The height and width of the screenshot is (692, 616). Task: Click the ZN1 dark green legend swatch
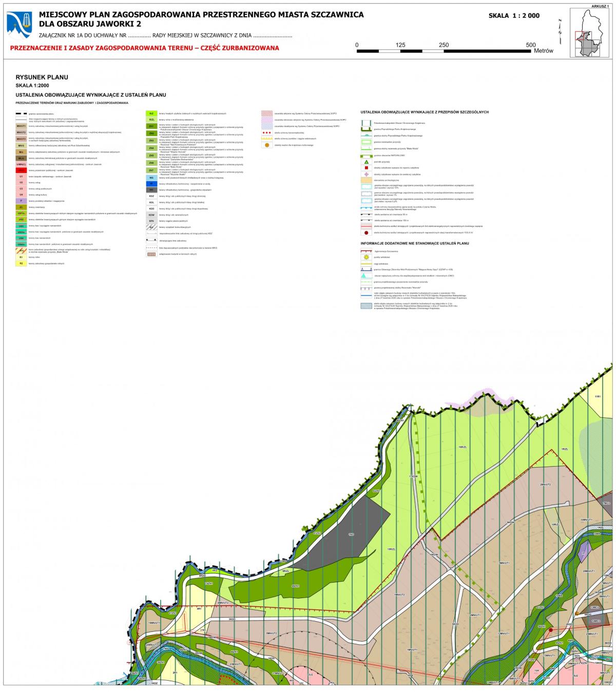[151, 126]
